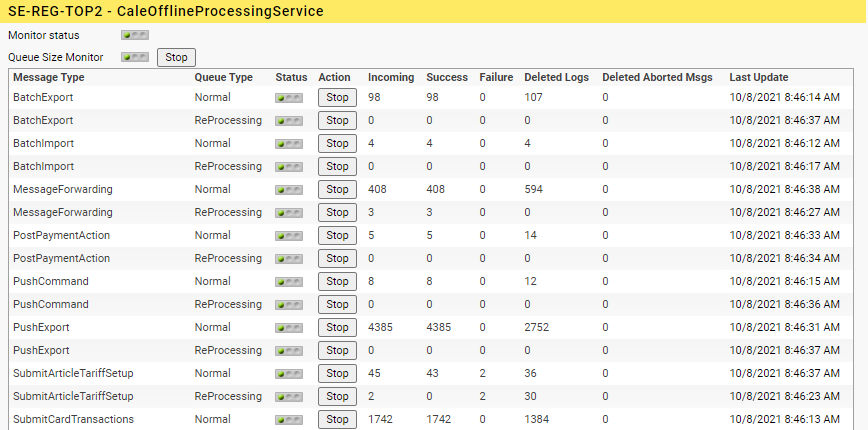
Task: Select PushExport Deleted Logs value 2752
Action: 537,328
